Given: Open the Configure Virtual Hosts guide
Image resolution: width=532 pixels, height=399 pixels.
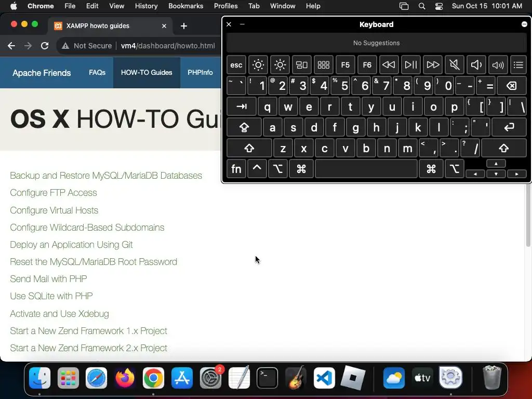Looking at the screenshot, I should (x=54, y=210).
